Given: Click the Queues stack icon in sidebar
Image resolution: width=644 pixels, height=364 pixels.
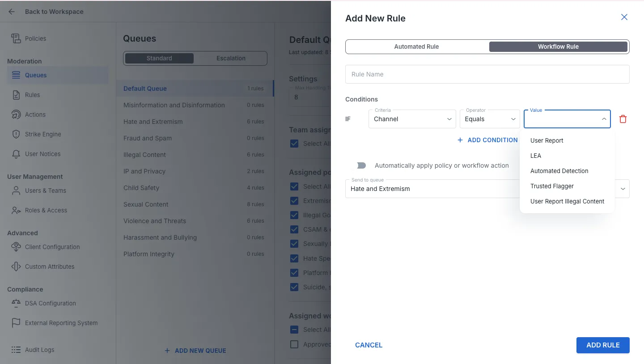Looking at the screenshot, I should point(16,75).
